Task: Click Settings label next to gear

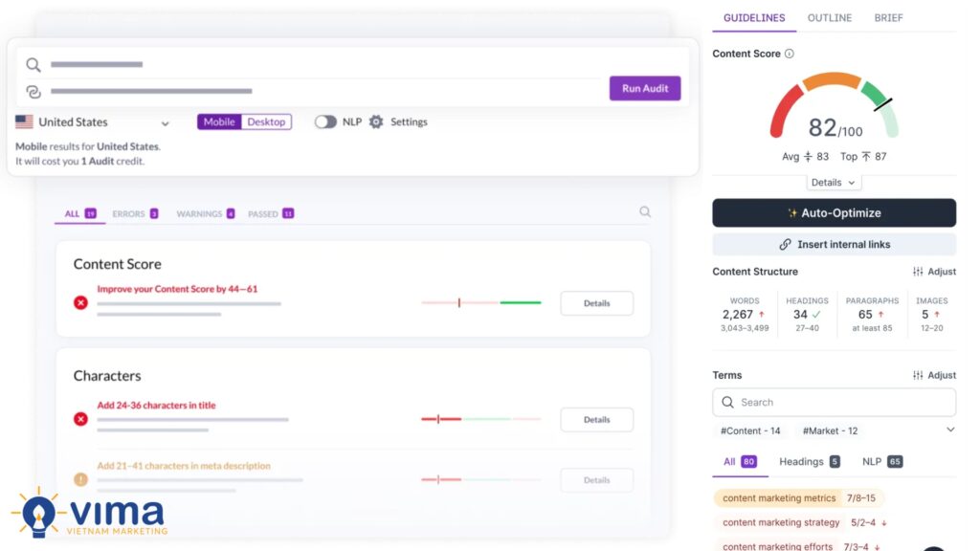Action: 409,121
